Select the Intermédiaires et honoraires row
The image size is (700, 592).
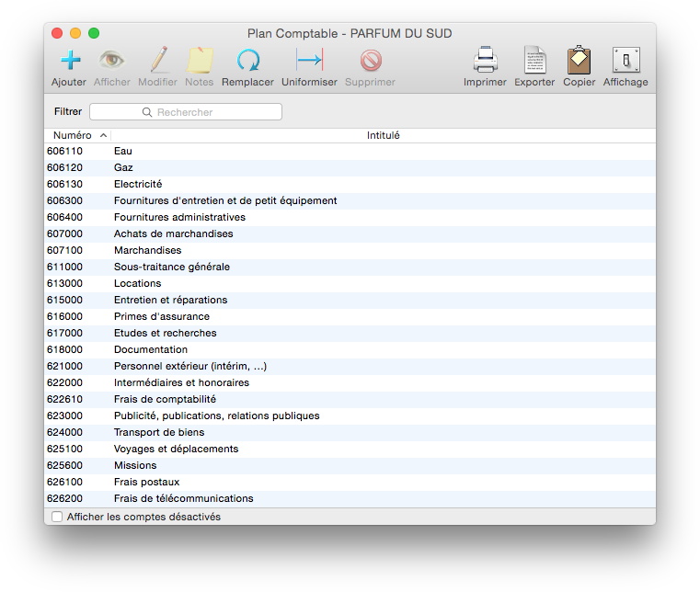pyautogui.click(x=350, y=382)
